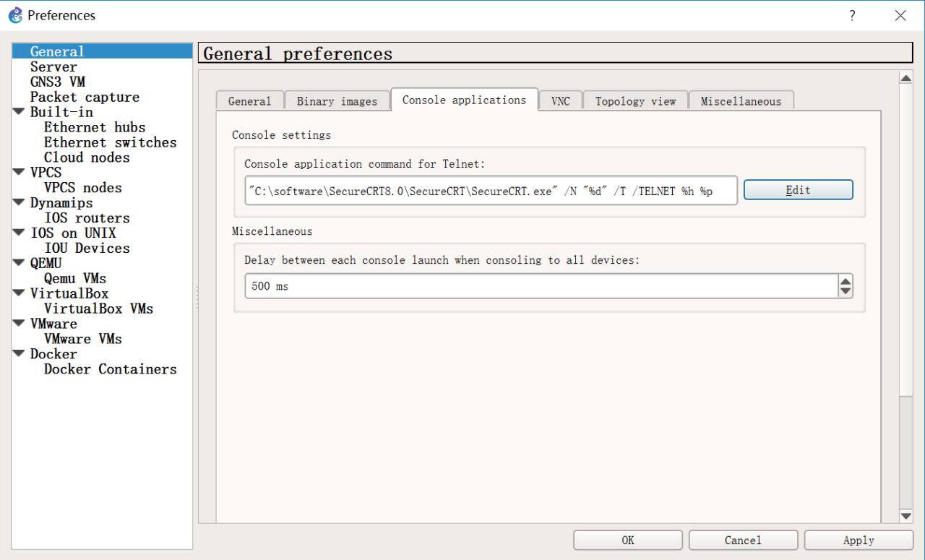The image size is (925, 560).
Task: Click the help question mark button
Action: (x=853, y=15)
